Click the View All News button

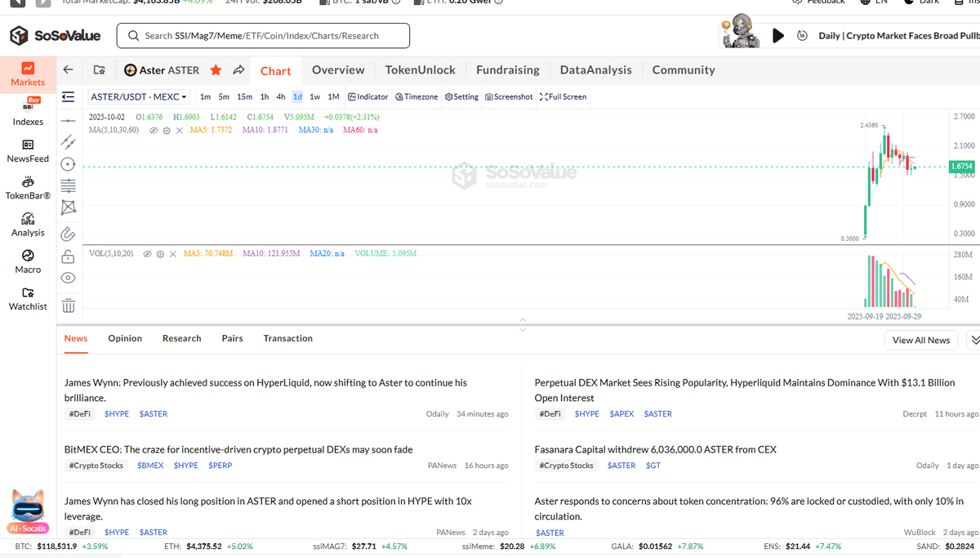tap(921, 340)
